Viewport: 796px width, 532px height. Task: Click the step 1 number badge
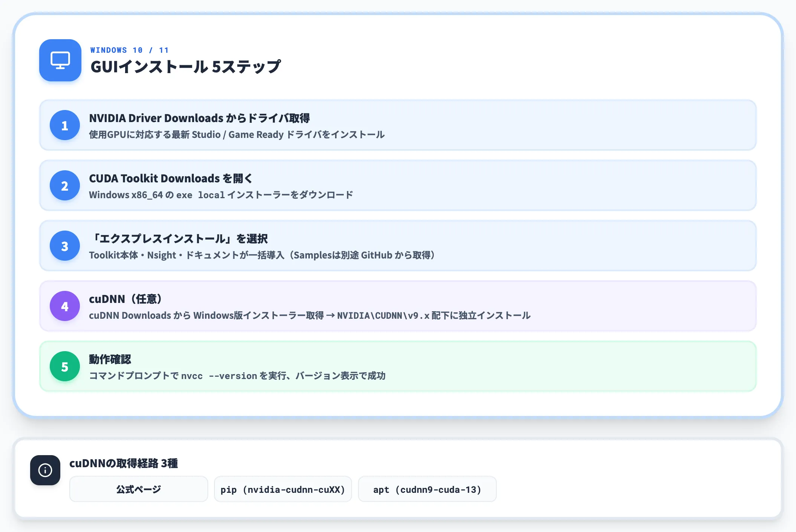[65, 125]
